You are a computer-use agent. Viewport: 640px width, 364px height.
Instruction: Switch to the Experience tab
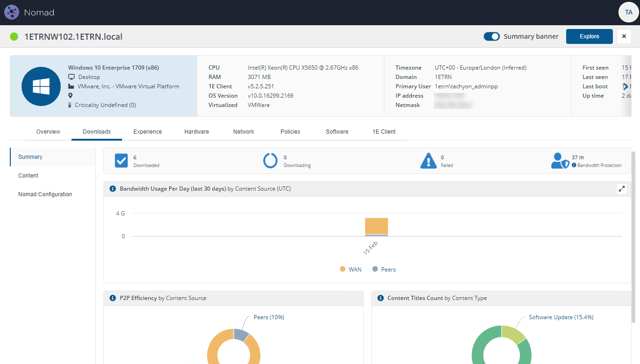coord(148,132)
